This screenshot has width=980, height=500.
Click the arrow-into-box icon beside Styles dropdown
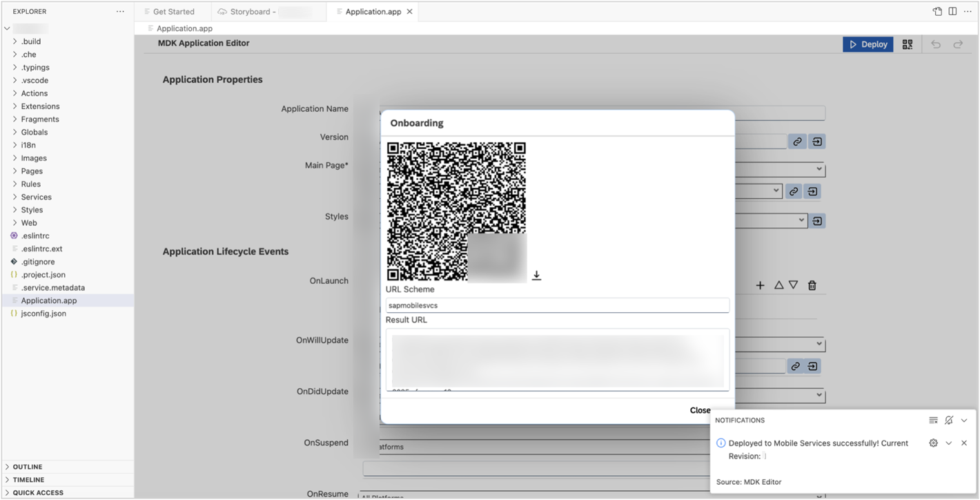pyautogui.click(x=817, y=221)
